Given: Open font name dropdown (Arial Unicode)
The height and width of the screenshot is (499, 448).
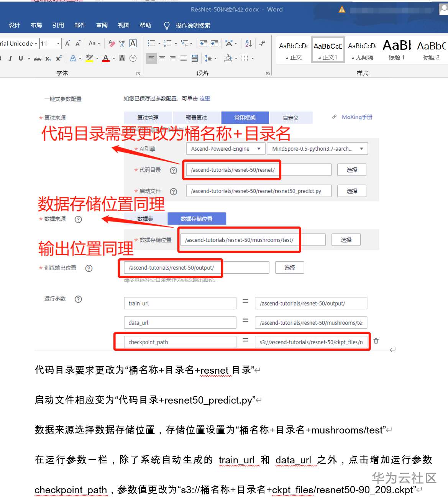Looking at the screenshot, I should coord(36,43).
